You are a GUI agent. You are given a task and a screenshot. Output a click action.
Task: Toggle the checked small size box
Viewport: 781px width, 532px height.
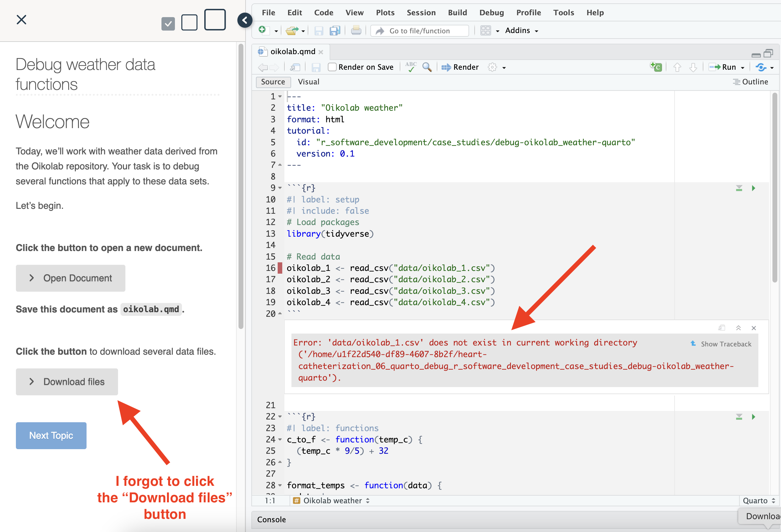[x=168, y=24]
